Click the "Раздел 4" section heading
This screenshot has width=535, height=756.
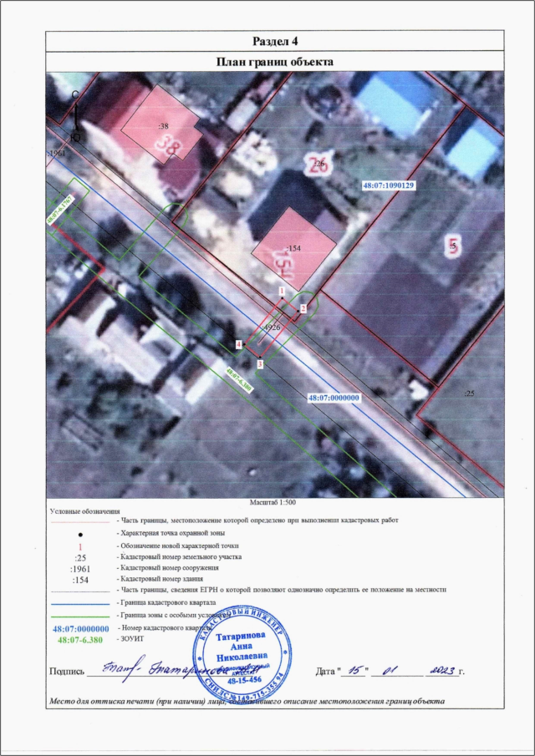point(275,42)
